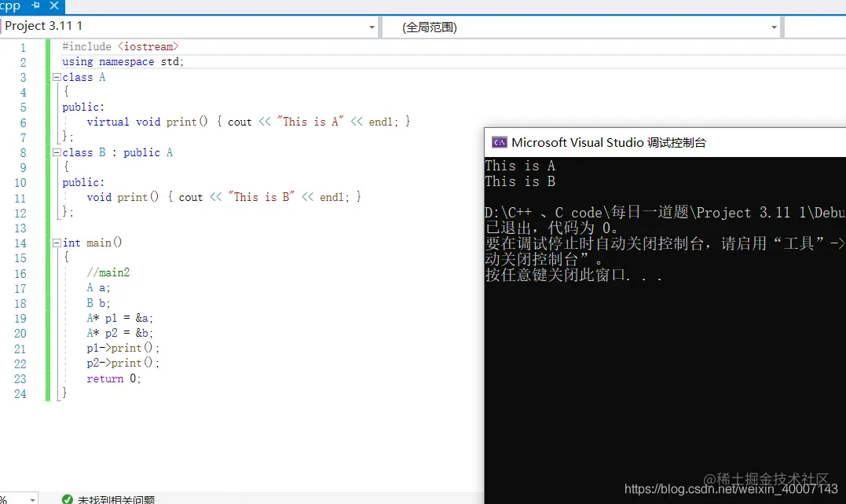Click the 未找到相关问题 status text

116,500
